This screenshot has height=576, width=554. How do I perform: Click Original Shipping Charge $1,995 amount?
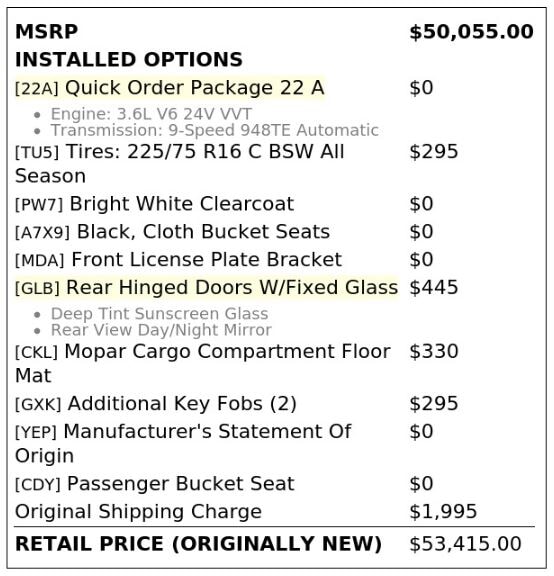click(443, 512)
